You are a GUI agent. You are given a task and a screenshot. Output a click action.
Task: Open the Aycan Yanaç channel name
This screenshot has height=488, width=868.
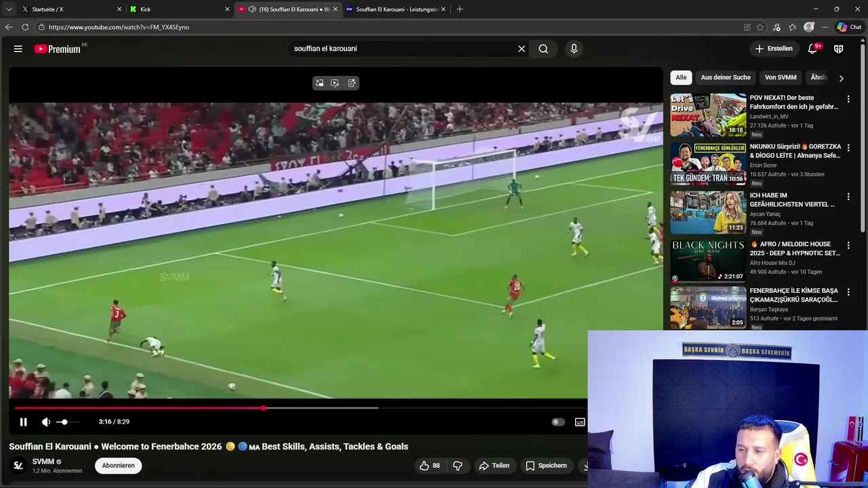coord(766,214)
